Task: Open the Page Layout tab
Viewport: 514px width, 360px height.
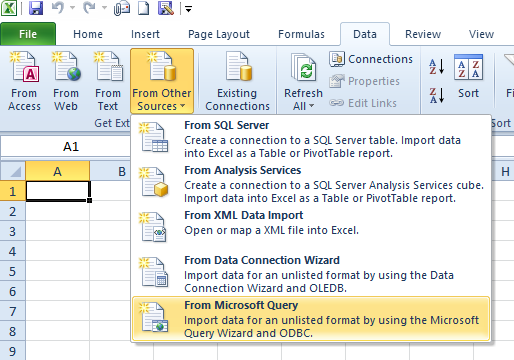Action: 219,34
